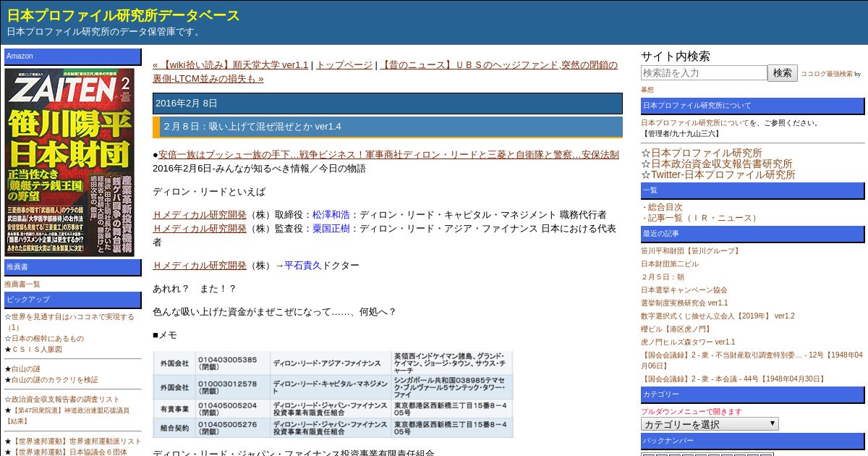The image size is (868, 456).
Task: Open third Hメディカル研究開発 link before 平石貴久
Action: click(x=200, y=265)
